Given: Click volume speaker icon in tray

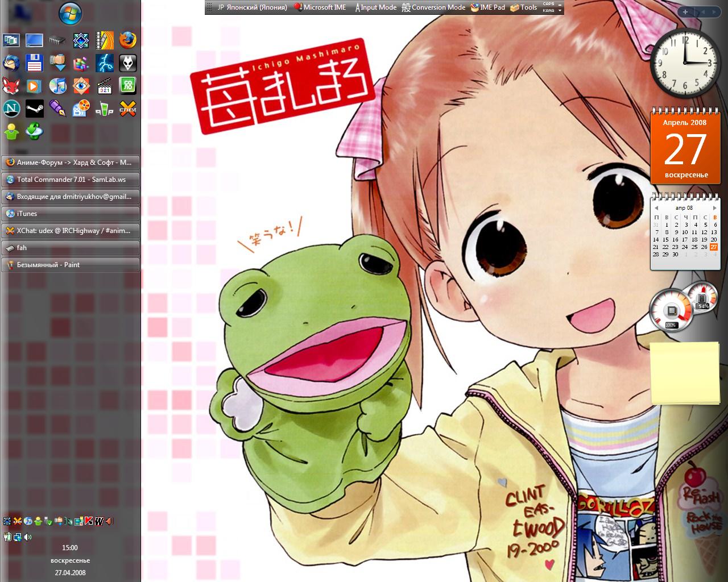Looking at the screenshot, I should [x=28, y=537].
